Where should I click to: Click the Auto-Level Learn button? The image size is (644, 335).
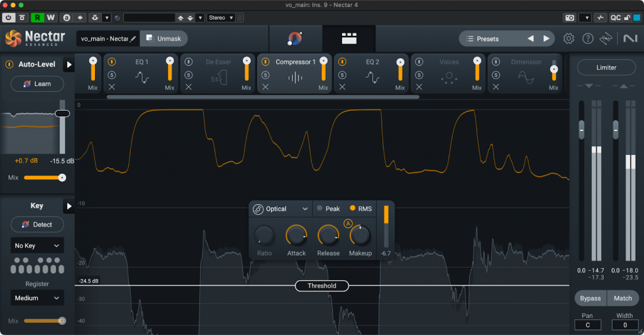[36, 84]
